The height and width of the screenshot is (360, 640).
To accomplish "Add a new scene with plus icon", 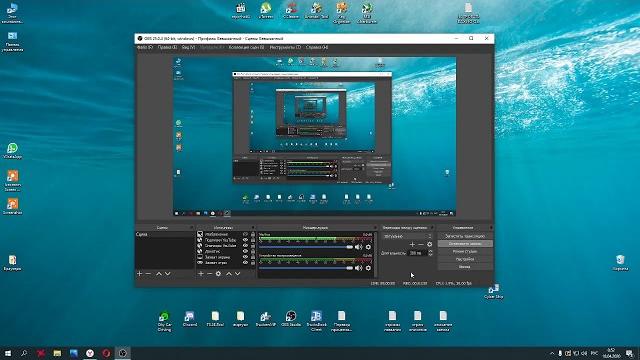I will 140,273.
